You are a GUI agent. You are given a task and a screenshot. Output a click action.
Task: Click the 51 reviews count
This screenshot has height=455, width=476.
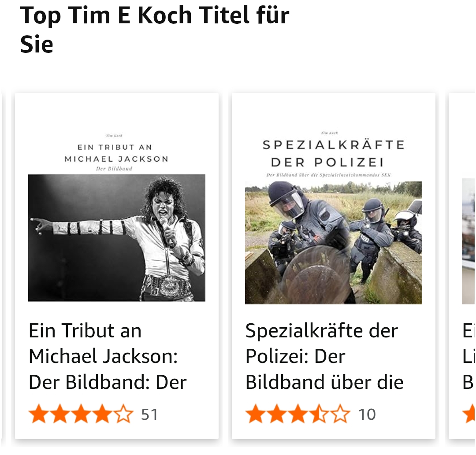149,414
